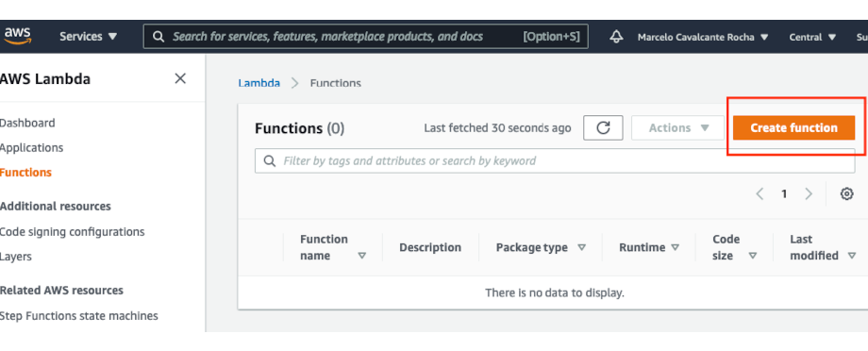Focus the AWS services search bar
This screenshot has width=868, height=351.
point(365,37)
